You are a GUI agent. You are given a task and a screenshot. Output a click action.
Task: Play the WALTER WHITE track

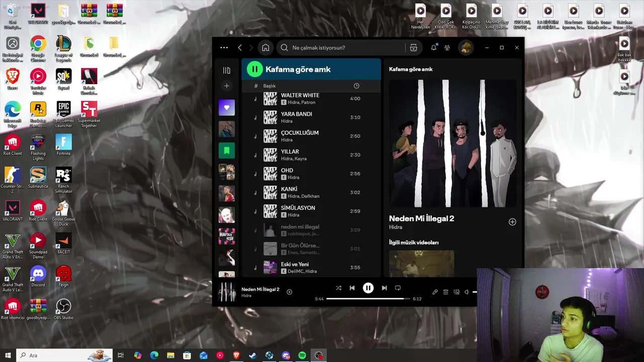click(311, 99)
